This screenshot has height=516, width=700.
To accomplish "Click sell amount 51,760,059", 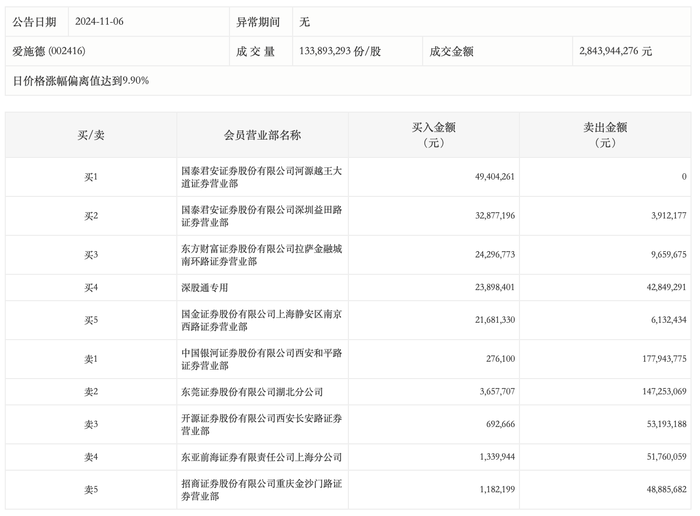I will pos(667,457).
